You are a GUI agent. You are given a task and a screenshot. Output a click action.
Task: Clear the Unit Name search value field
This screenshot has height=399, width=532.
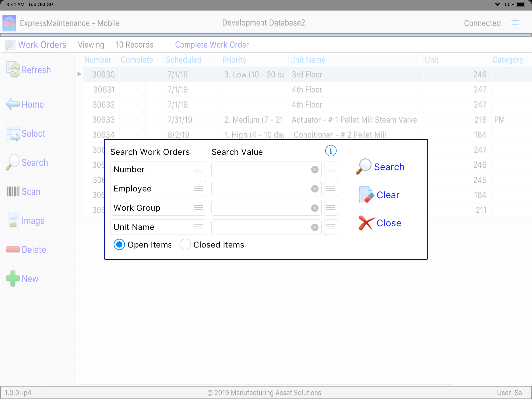[x=314, y=227]
